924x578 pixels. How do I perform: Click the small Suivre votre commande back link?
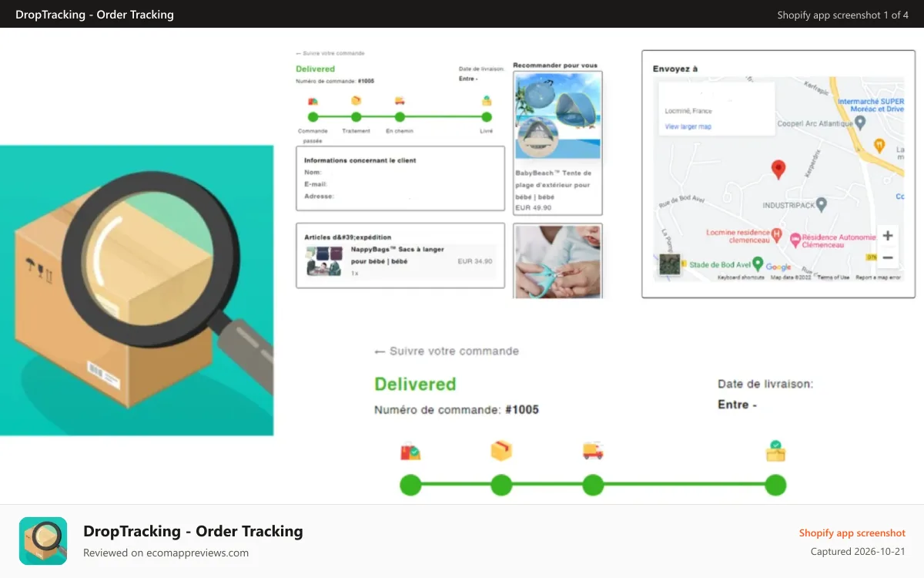[330, 53]
